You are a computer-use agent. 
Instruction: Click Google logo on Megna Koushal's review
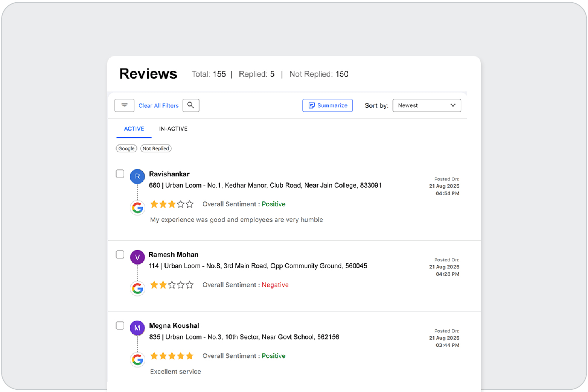pos(137,360)
